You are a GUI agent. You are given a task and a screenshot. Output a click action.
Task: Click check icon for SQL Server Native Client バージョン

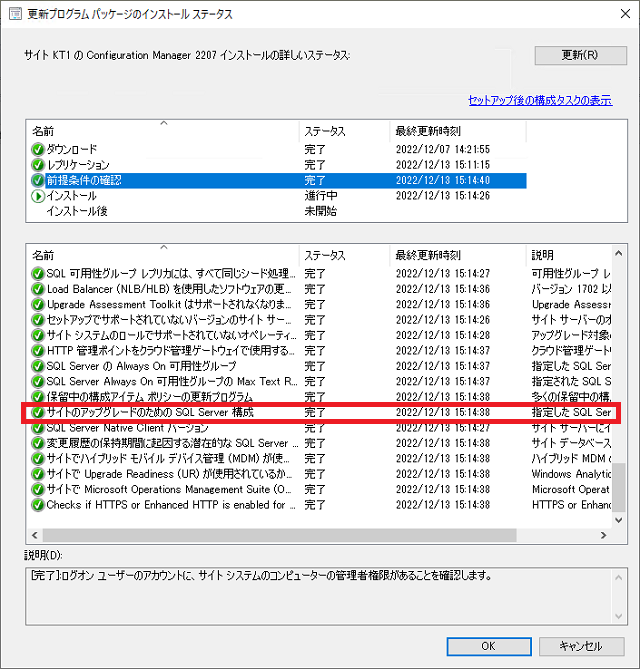pyautogui.click(x=38, y=428)
